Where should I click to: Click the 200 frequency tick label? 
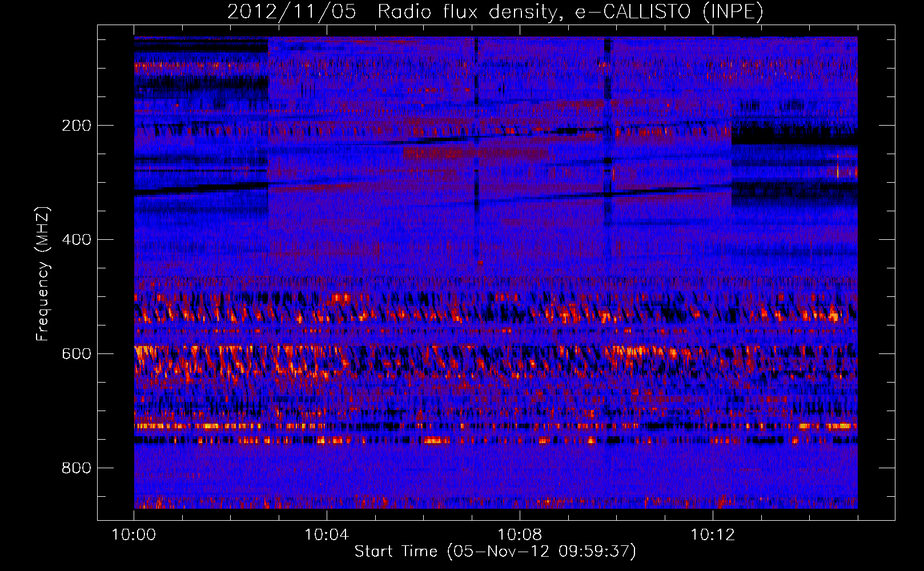point(77,126)
